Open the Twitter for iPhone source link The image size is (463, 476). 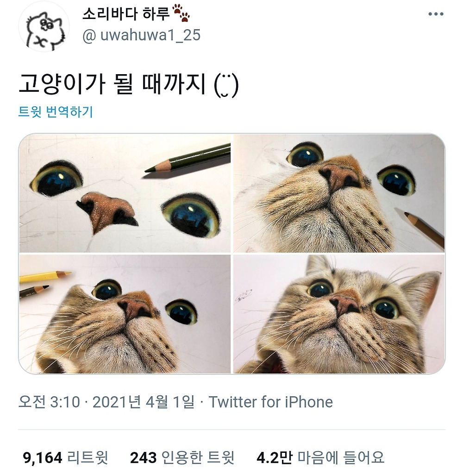pos(271,402)
